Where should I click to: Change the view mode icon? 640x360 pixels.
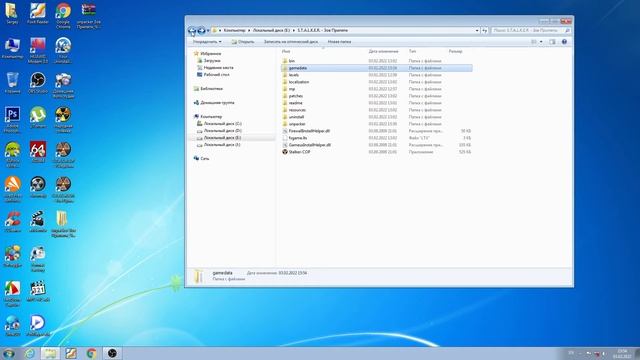534,42
